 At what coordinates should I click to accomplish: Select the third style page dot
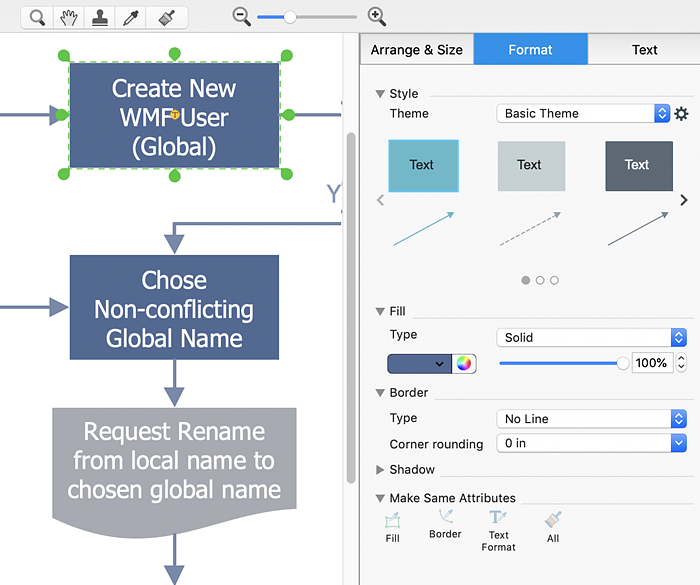coord(554,280)
